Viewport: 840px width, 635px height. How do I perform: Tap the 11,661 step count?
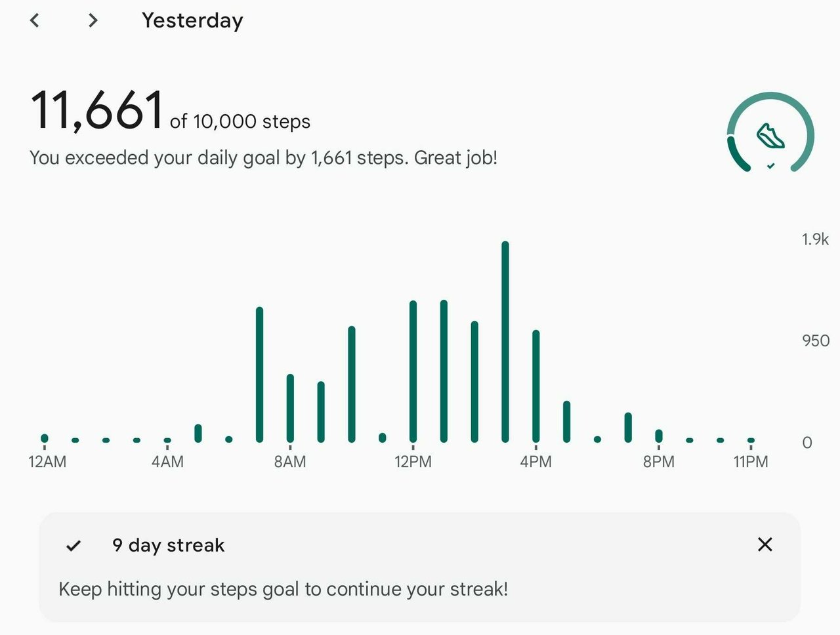coord(97,110)
